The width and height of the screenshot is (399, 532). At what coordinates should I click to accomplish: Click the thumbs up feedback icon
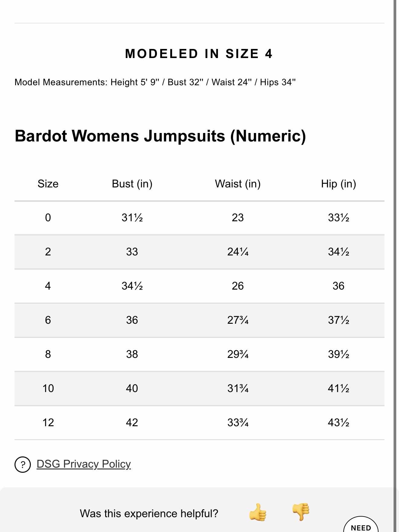point(258,512)
